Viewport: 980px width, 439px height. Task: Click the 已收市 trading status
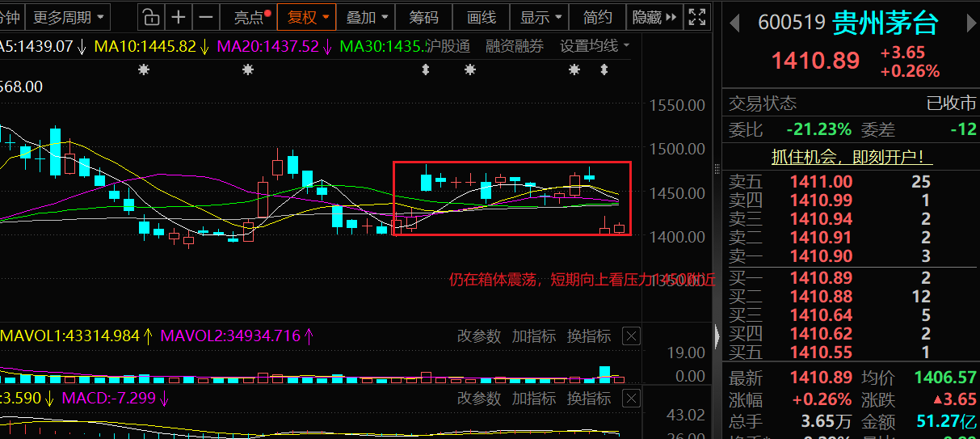951,103
